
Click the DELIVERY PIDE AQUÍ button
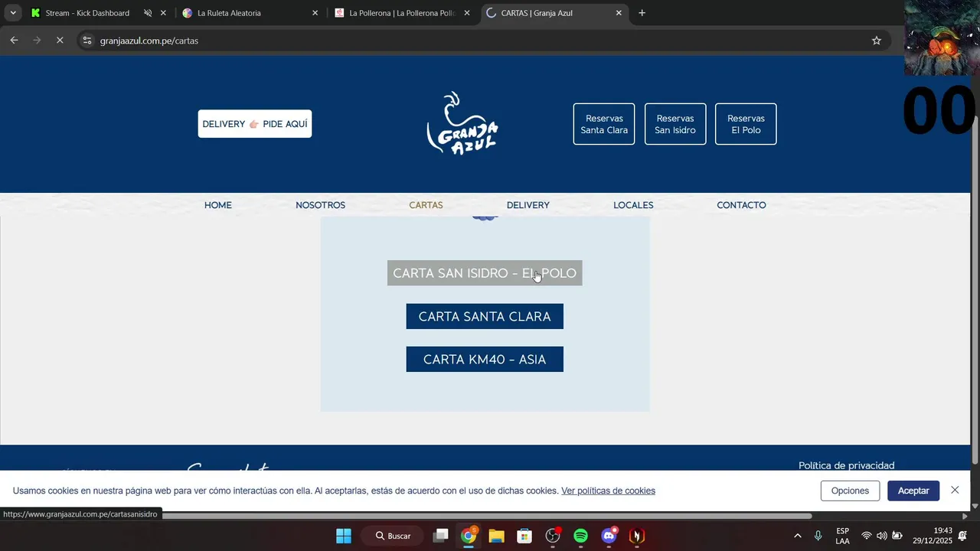[x=255, y=124]
